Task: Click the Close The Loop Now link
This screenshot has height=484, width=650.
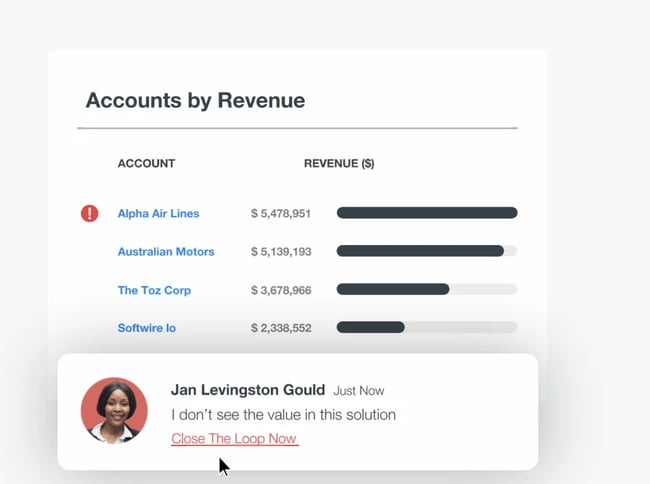Action: coord(234,439)
